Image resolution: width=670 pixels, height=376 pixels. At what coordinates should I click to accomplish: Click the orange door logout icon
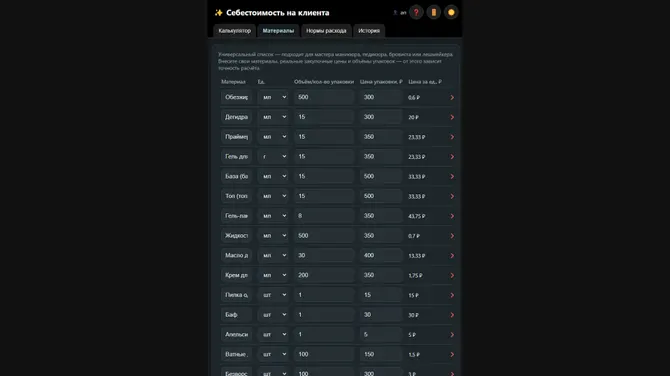pyautogui.click(x=433, y=12)
